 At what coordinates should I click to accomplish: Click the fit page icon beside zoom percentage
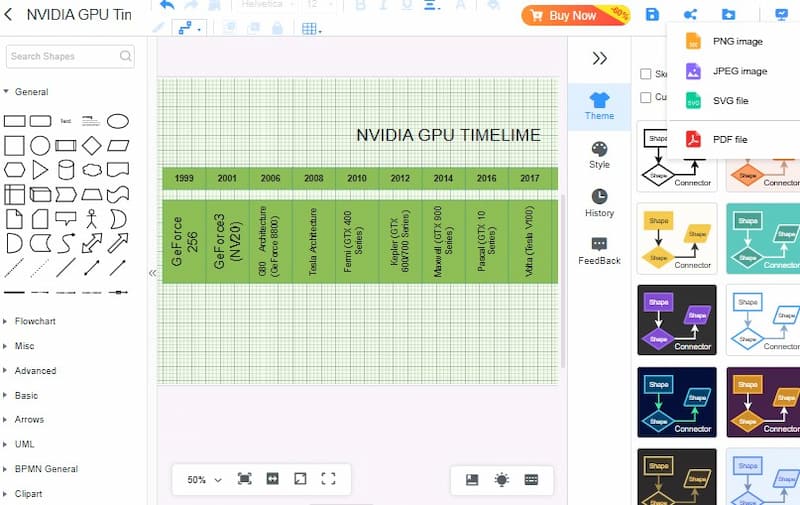[x=245, y=478]
